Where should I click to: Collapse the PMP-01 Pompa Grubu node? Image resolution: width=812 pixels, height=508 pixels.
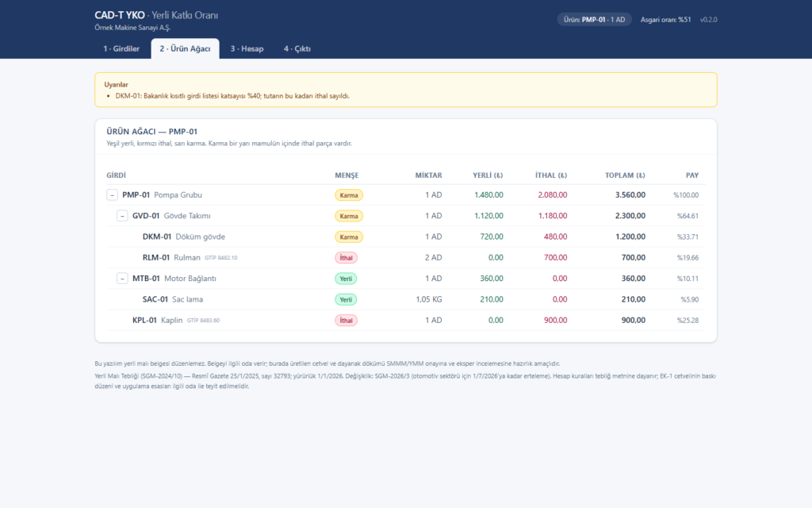(112, 195)
